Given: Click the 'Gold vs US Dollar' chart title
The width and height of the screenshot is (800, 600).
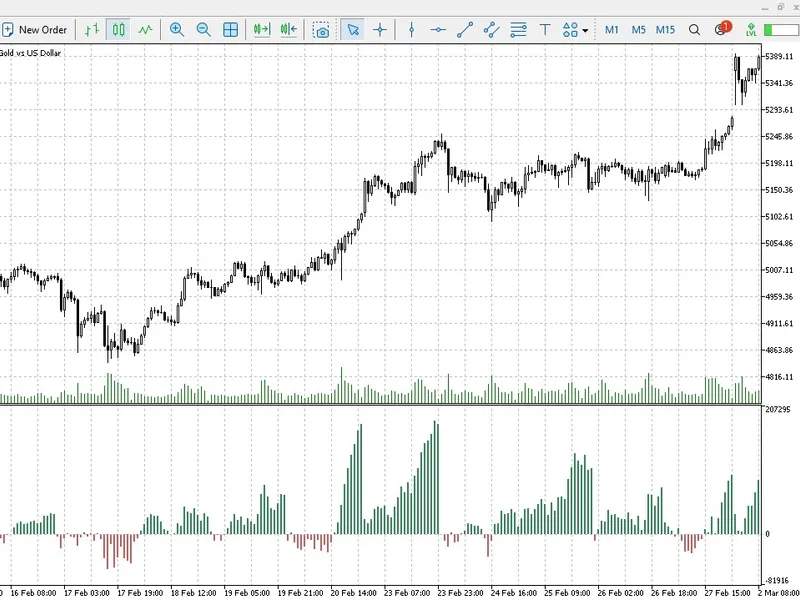Looking at the screenshot, I should click(x=30, y=53).
